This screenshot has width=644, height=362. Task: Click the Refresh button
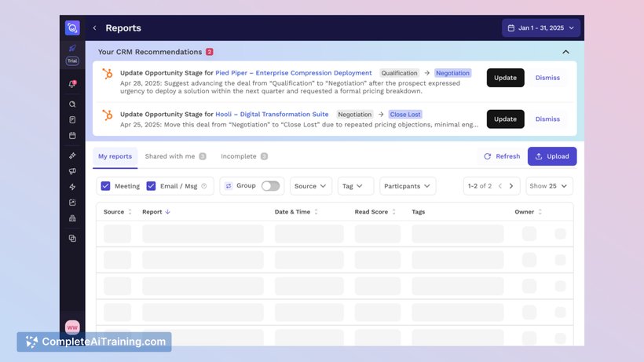502,156
